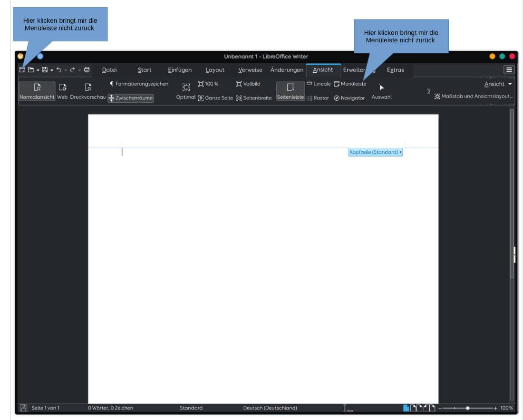This screenshot has width=523, height=420.
Task: Open the Verweise tab
Action: pyautogui.click(x=250, y=70)
